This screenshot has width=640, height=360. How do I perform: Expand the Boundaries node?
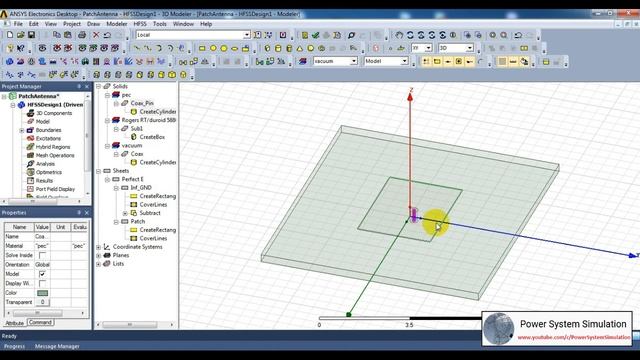pyautogui.click(x=22, y=130)
